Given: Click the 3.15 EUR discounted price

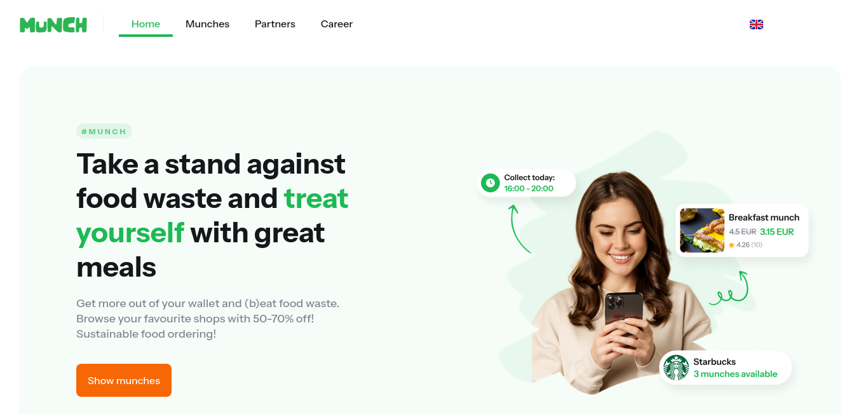Looking at the screenshot, I should pos(777,232).
